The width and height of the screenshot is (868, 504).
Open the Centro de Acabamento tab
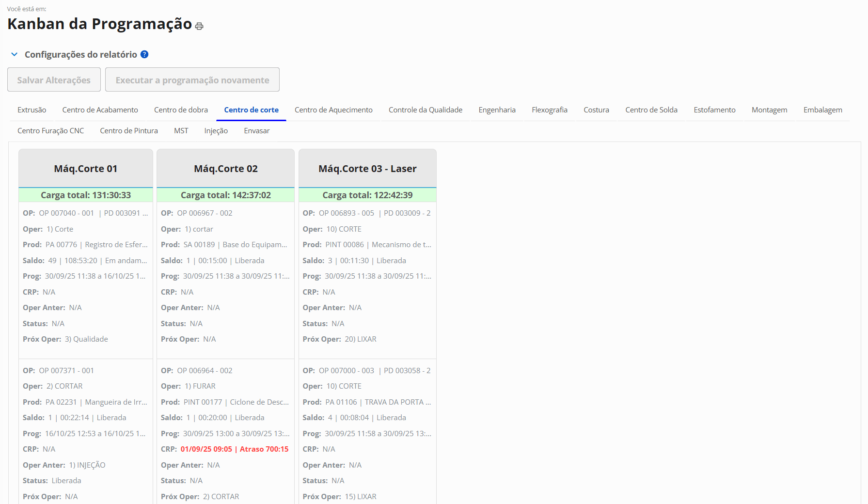click(x=100, y=110)
